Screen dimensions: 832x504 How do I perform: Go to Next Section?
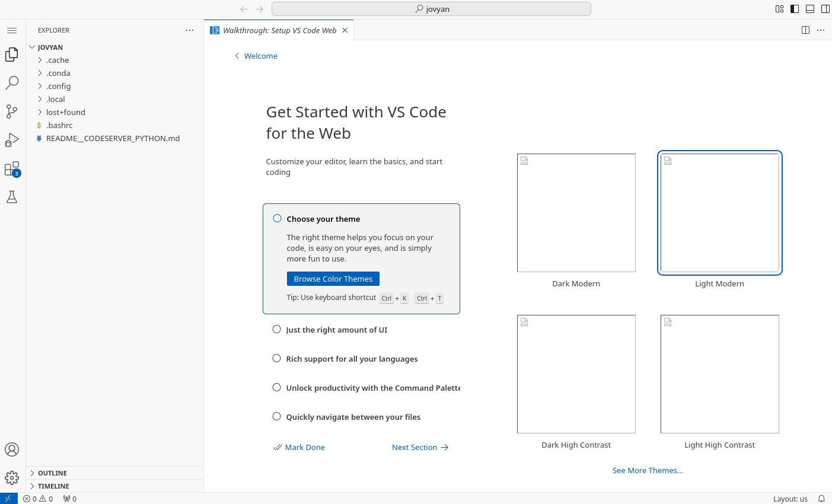pos(420,447)
